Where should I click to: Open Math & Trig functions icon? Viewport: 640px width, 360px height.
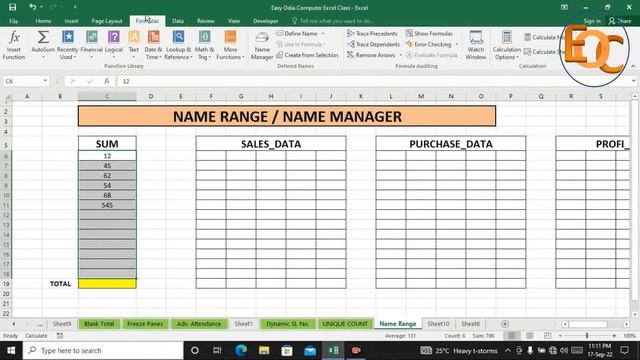point(204,37)
